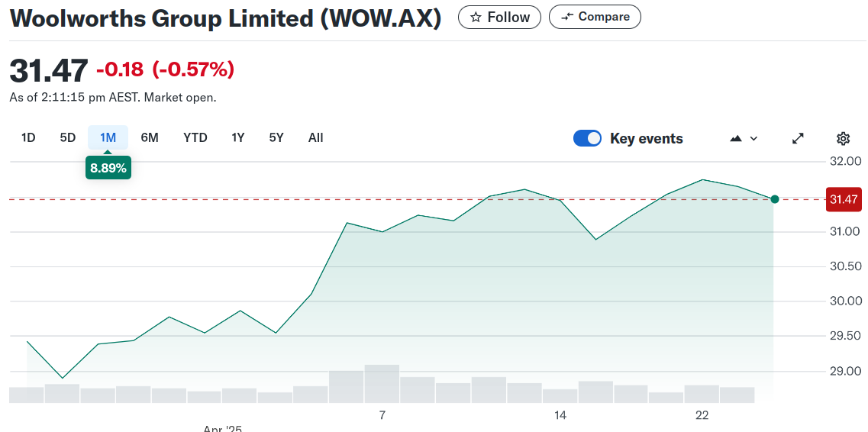Click the Compare button
Image resolution: width=868 pixels, height=432 pixels.
point(595,17)
